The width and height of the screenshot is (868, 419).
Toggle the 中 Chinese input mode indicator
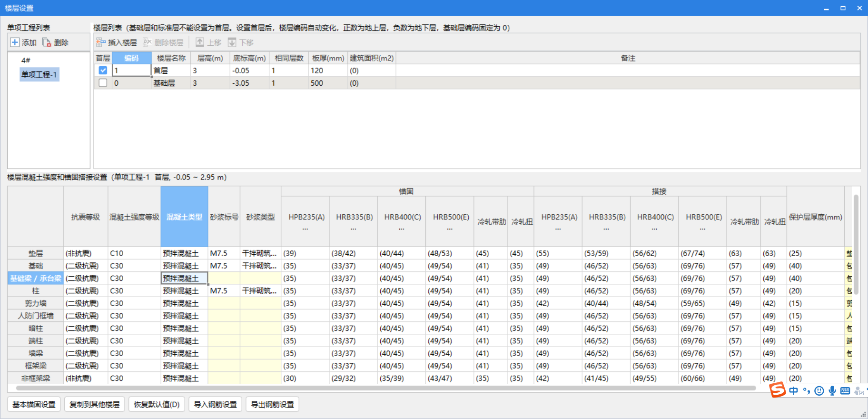pyautogui.click(x=793, y=391)
